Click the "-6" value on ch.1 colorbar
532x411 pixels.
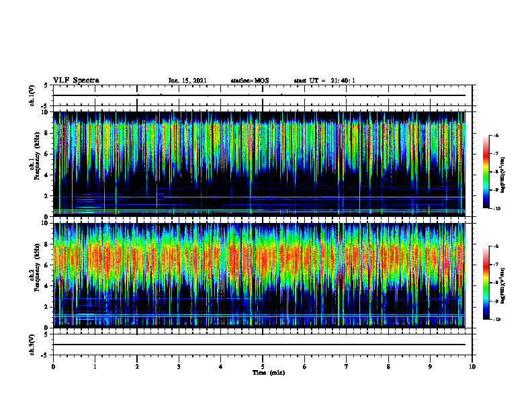(x=496, y=136)
